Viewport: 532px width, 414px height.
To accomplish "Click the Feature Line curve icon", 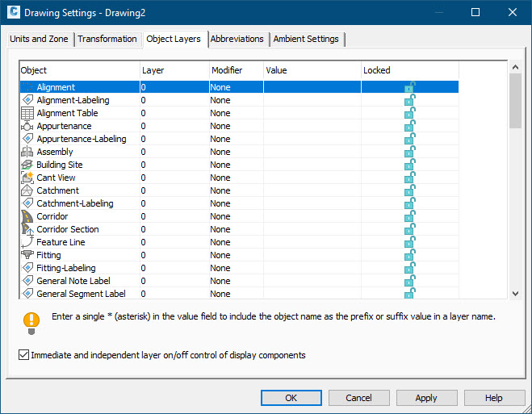I will 27,242.
